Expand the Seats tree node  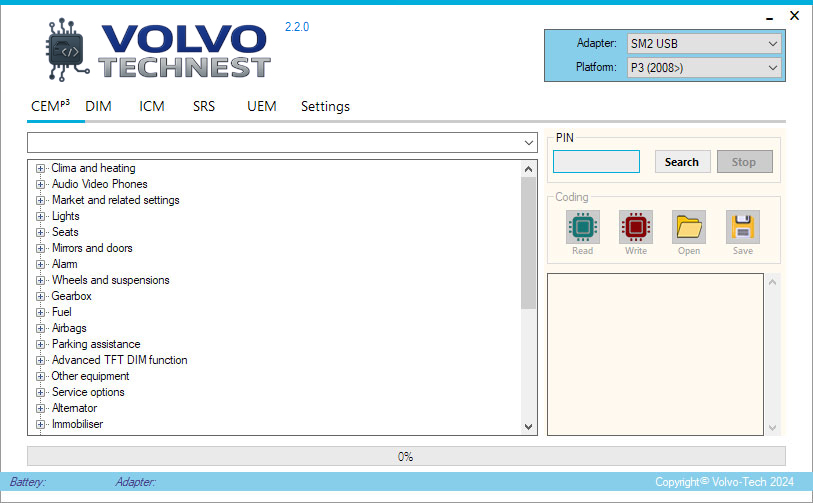click(x=40, y=233)
